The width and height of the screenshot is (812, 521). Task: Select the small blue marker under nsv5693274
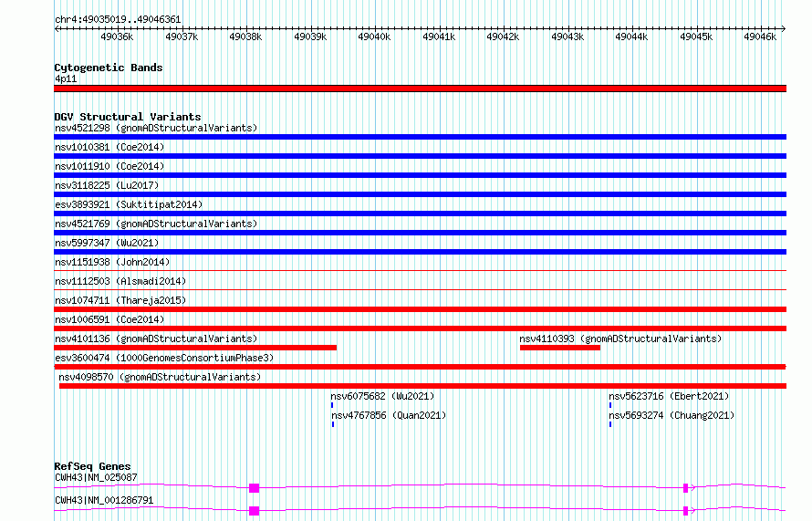[x=610, y=424]
